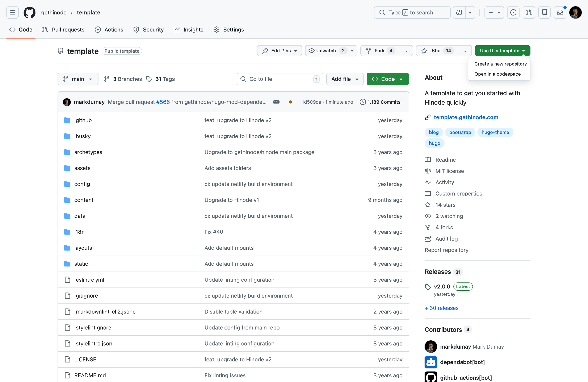Open the template.gethinode.com link

(466, 117)
